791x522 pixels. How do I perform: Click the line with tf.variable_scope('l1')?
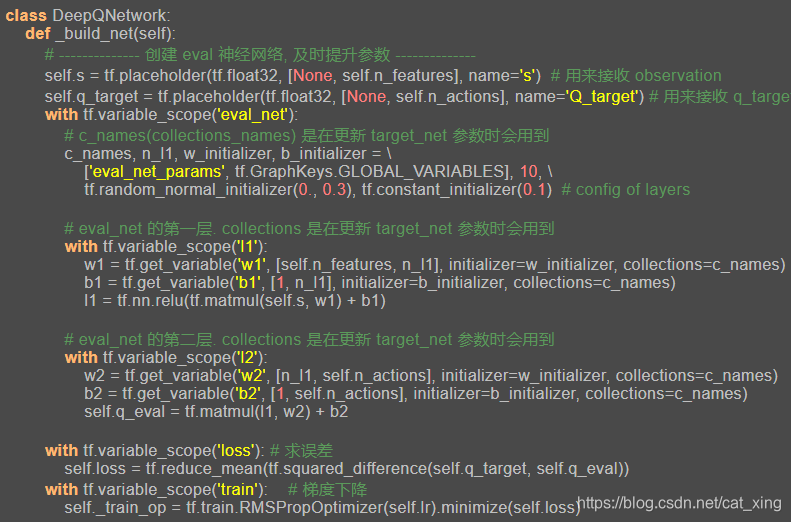(166, 247)
